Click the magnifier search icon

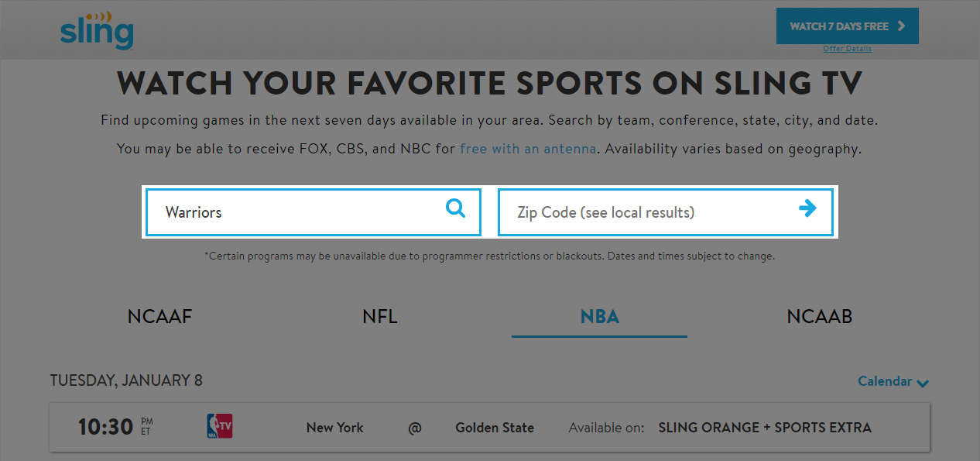456,208
